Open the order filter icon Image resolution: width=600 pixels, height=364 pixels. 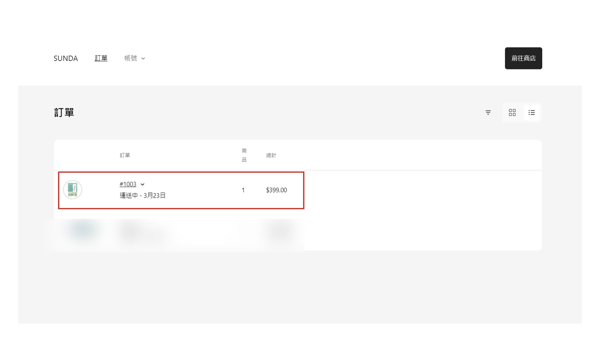tap(488, 112)
